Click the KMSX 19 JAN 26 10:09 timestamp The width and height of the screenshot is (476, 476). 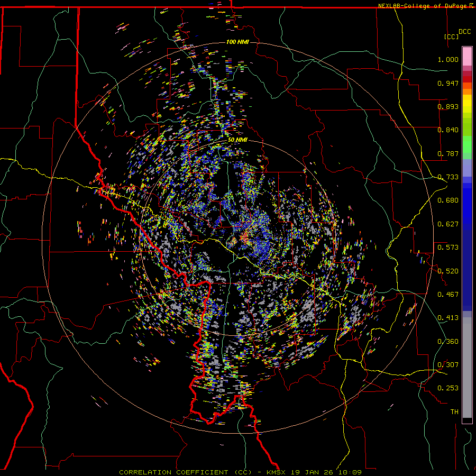(x=314, y=472)
